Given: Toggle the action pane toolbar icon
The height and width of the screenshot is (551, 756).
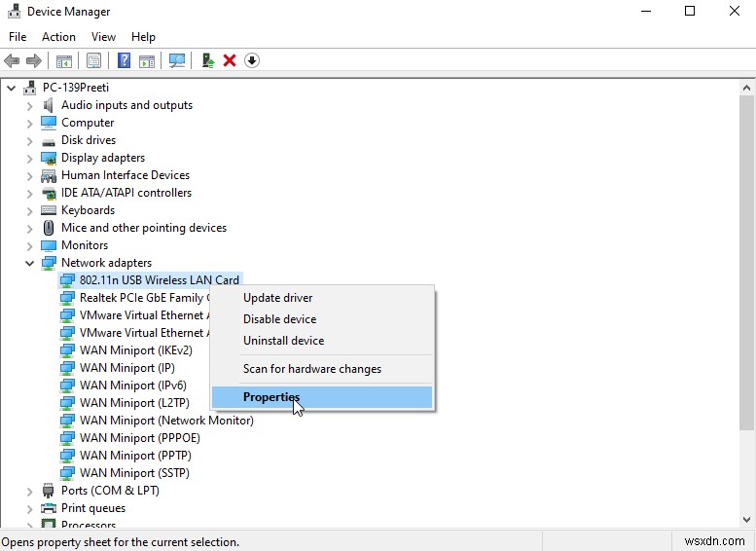Looking at the screenshot, I should [147, 60].
